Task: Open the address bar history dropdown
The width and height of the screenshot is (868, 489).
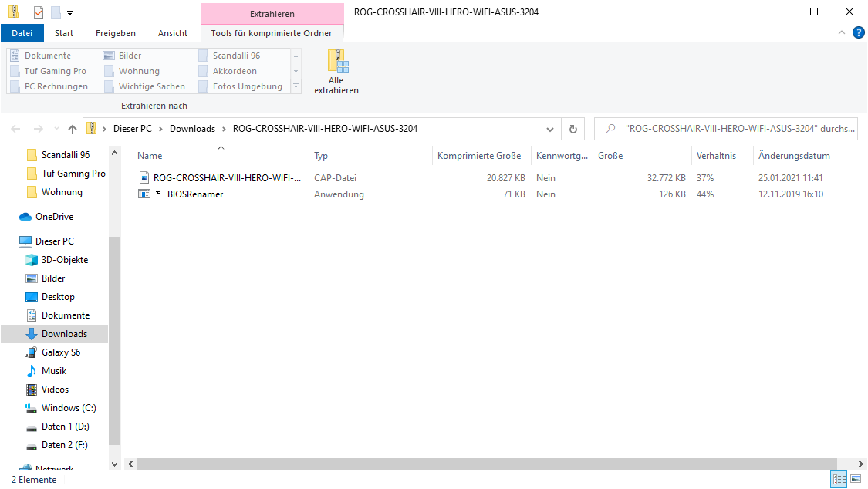Action: point(549,129)
